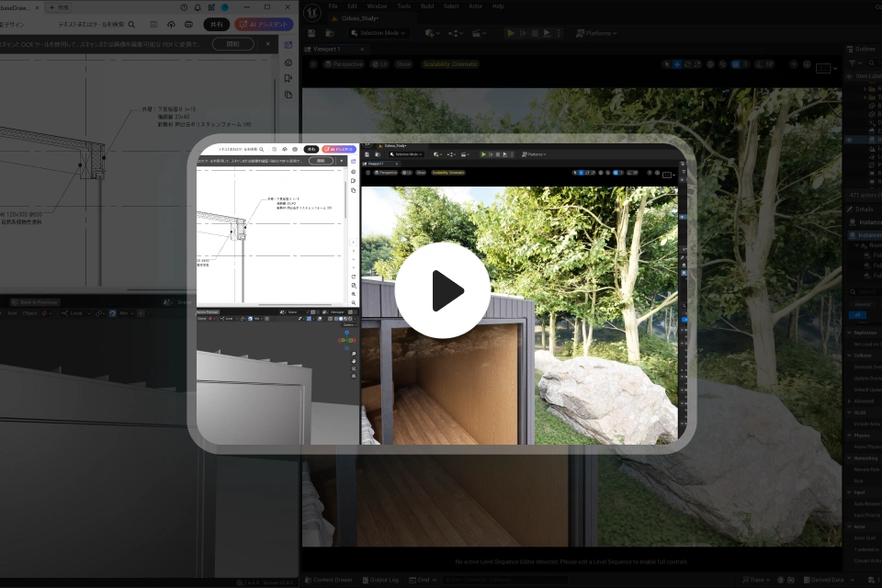Open the Help menu in Unreal Editor
Image resolution: width=882 pixels, height=588 pixels.
point(498,6)
